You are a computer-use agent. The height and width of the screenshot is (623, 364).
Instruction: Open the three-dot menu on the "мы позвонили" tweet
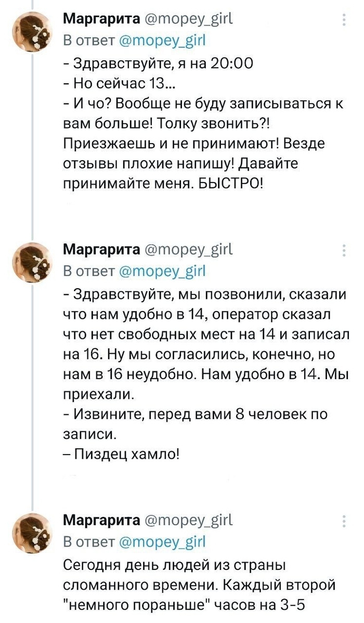pyautogui.click(x=344, y=250)
